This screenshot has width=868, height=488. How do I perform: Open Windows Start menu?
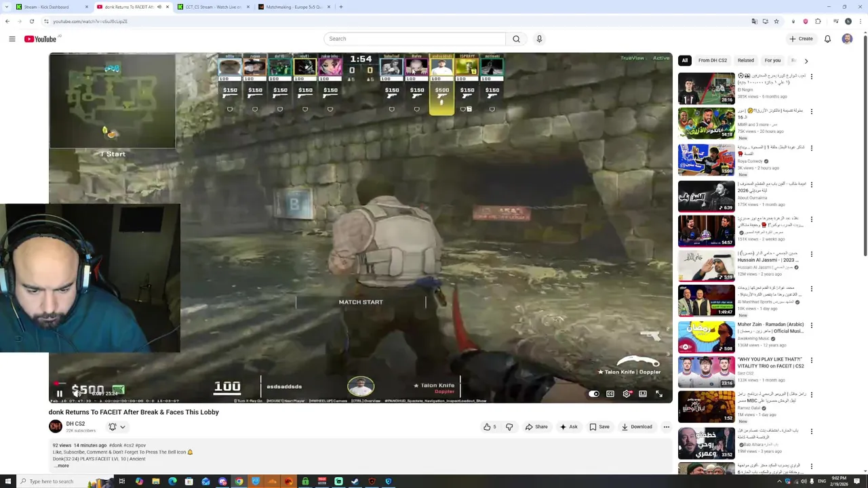click(x=7, y=481)
